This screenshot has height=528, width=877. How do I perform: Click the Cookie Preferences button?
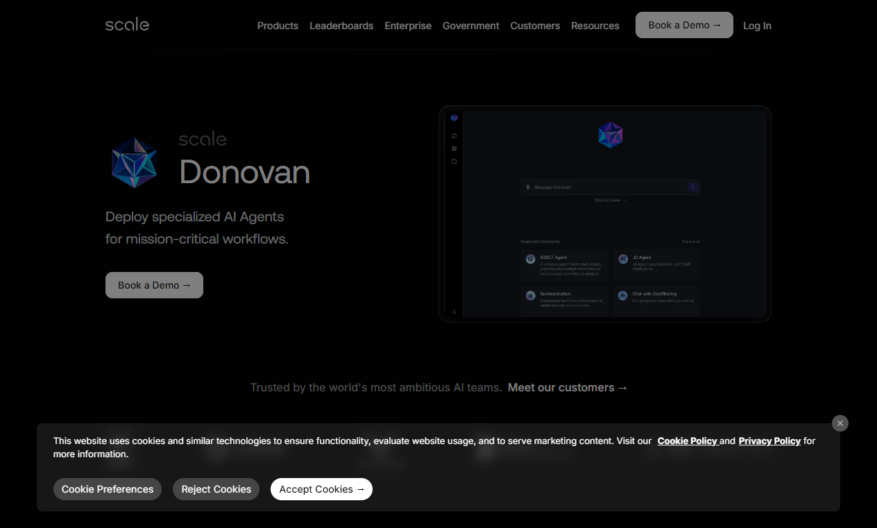pyautogui.click(x=107, y=489)
